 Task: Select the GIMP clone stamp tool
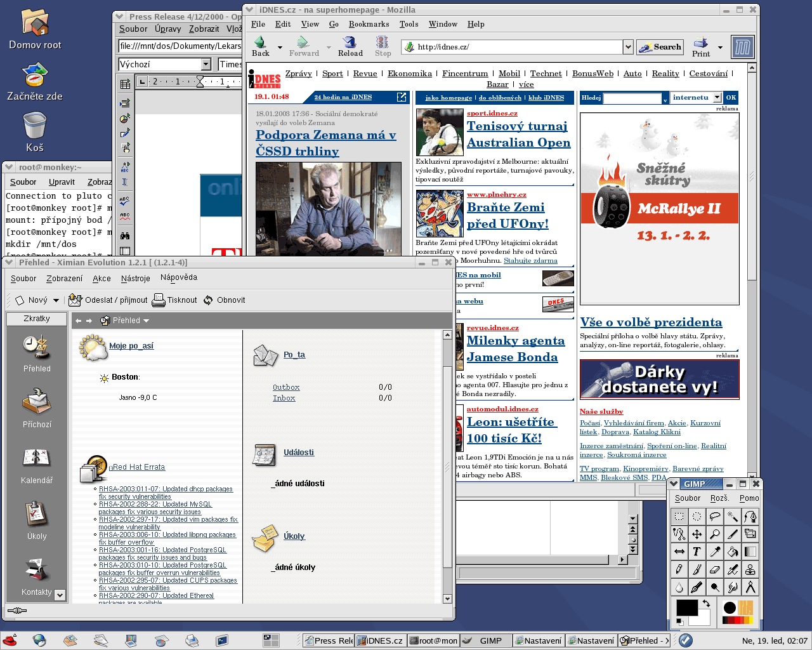(x=750, y=569)
